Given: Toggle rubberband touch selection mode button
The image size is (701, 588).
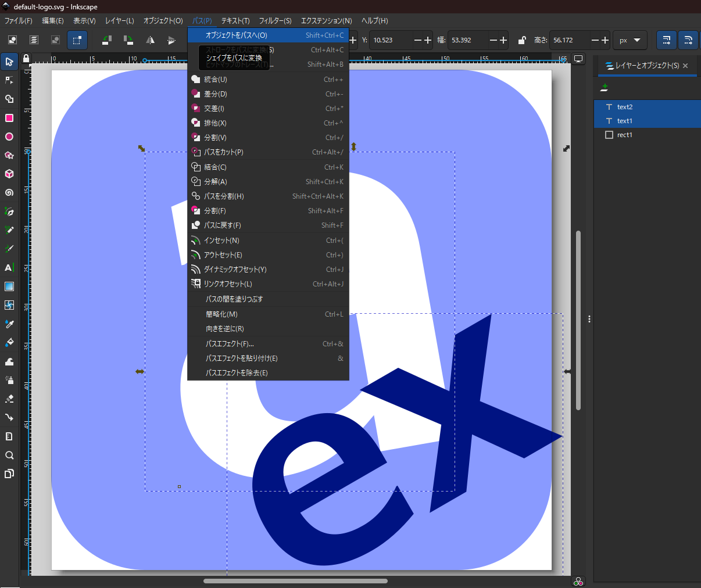Looking at the screenshot, I should (x=77, y=40).
